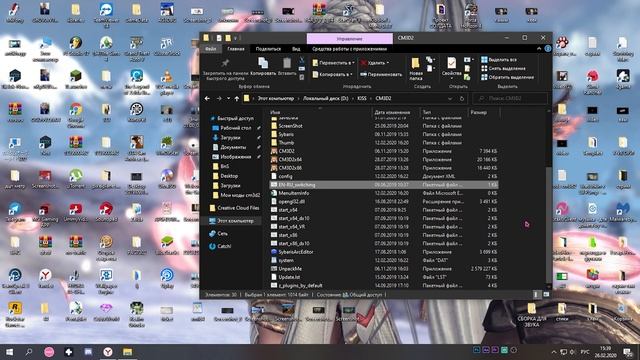
Task: Open recent locations dropdown arrow
Action: (x=228, y=98)
